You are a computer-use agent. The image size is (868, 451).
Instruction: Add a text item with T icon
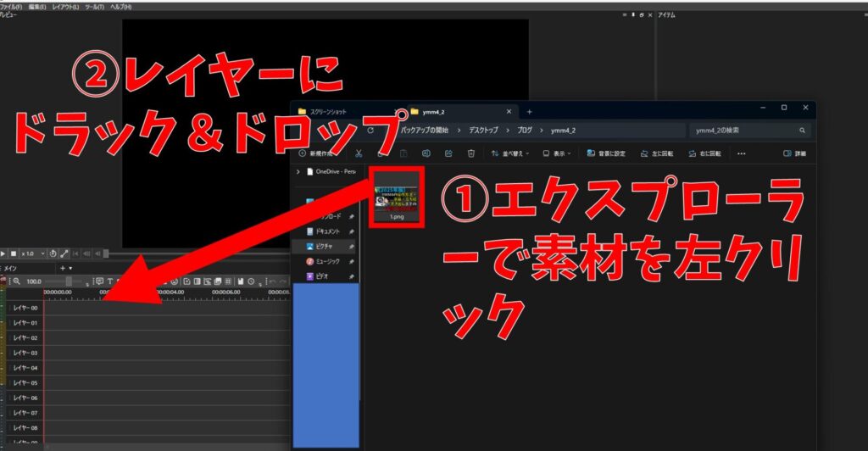click(110, 281)
